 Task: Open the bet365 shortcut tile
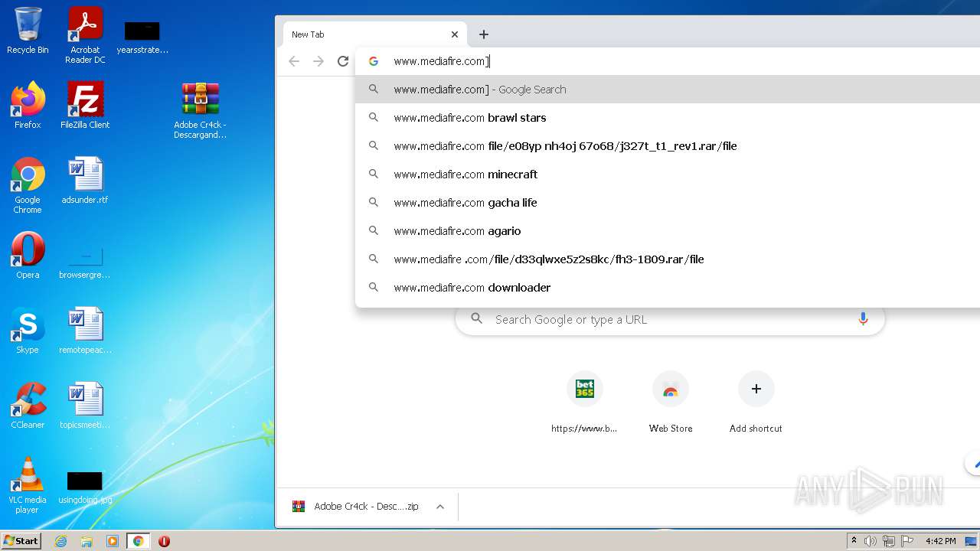pyautogui.click(x=585, y=402)
